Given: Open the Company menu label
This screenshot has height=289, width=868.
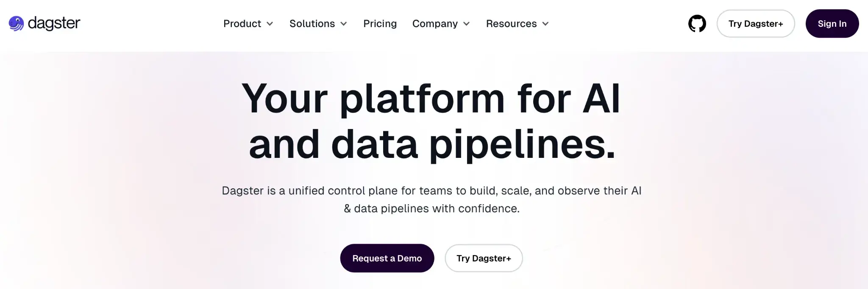Looking at the screenshot, I should (x=435, y=24).
